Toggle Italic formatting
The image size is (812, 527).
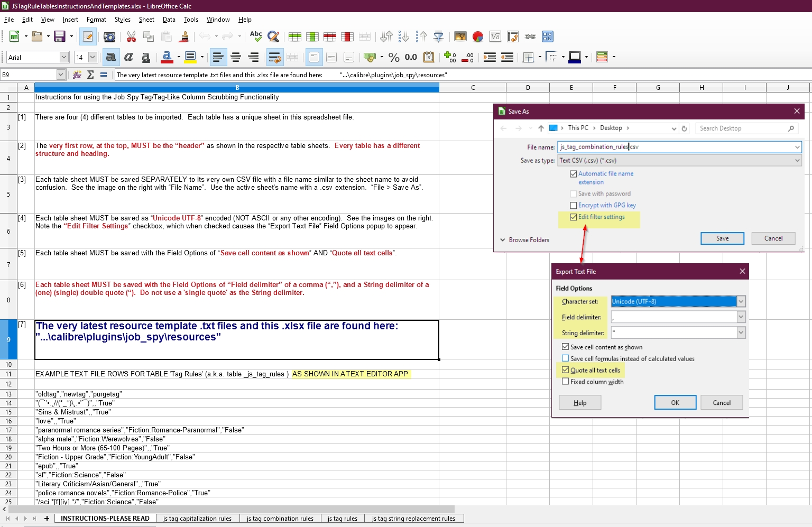[x=128, y=57]
